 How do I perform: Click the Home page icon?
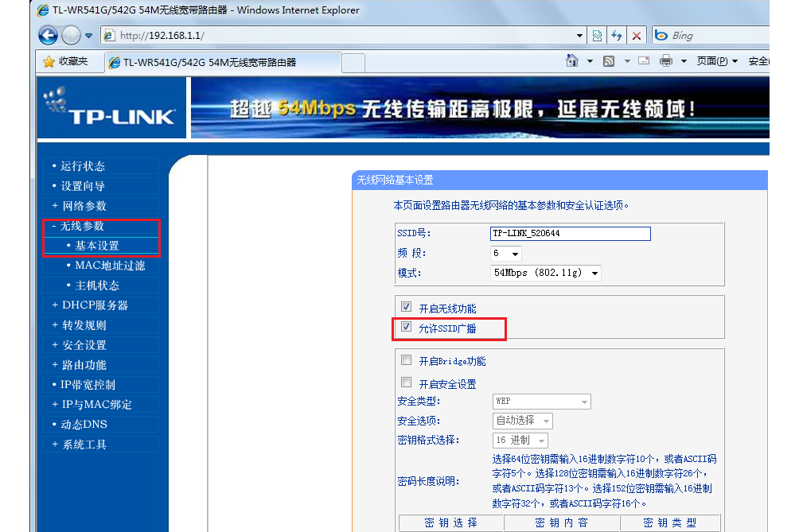click(572, 61)
